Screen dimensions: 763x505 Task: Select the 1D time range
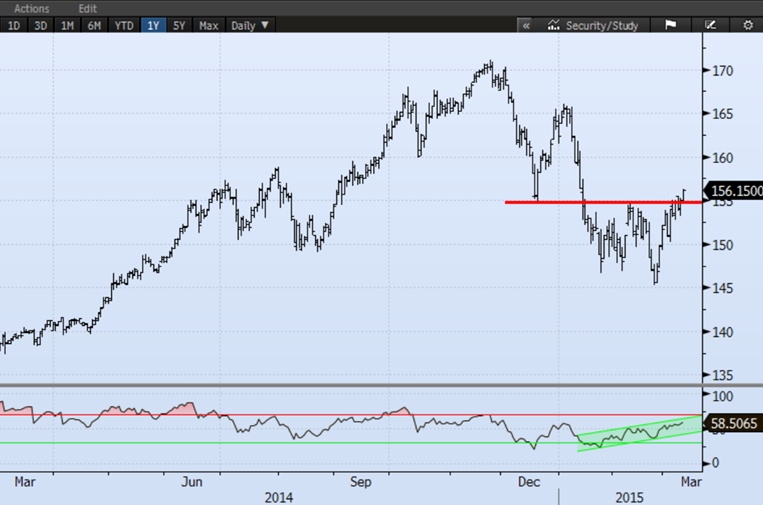pos(14,25)
